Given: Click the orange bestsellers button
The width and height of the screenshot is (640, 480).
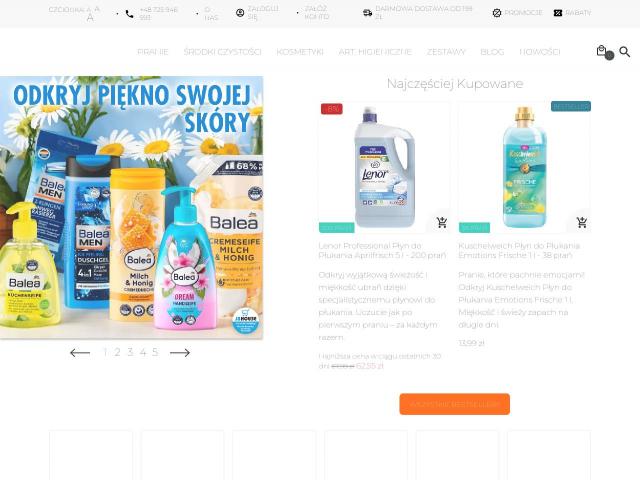Looking at the screenshot, I should pos(455,404).
